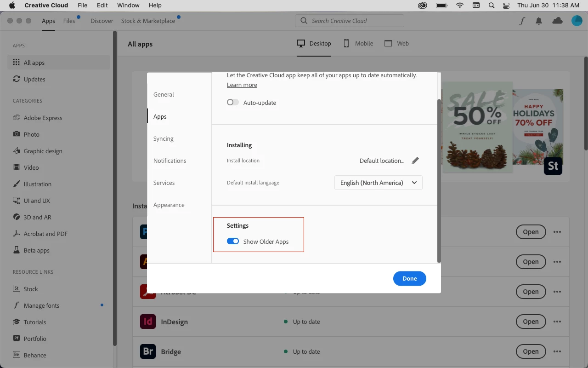This screenshot has height=368, width=588.
Task: Open more options for Bridge row
Action: point(557,351)
